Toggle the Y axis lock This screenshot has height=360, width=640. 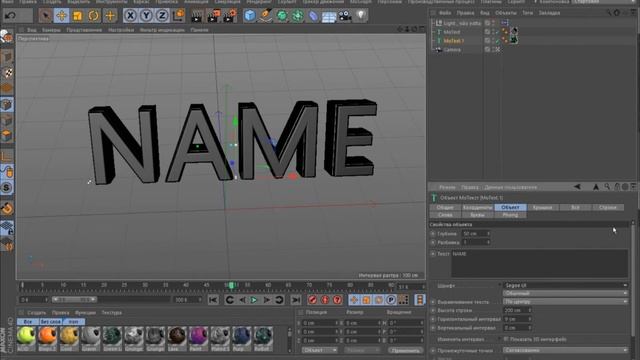click(x=146, y=16)
